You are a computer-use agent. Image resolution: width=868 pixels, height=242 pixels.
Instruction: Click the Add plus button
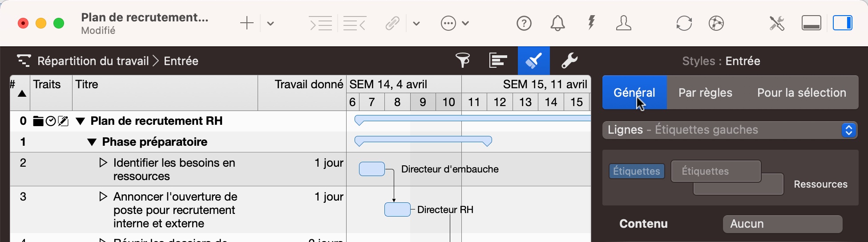point(246,23)
